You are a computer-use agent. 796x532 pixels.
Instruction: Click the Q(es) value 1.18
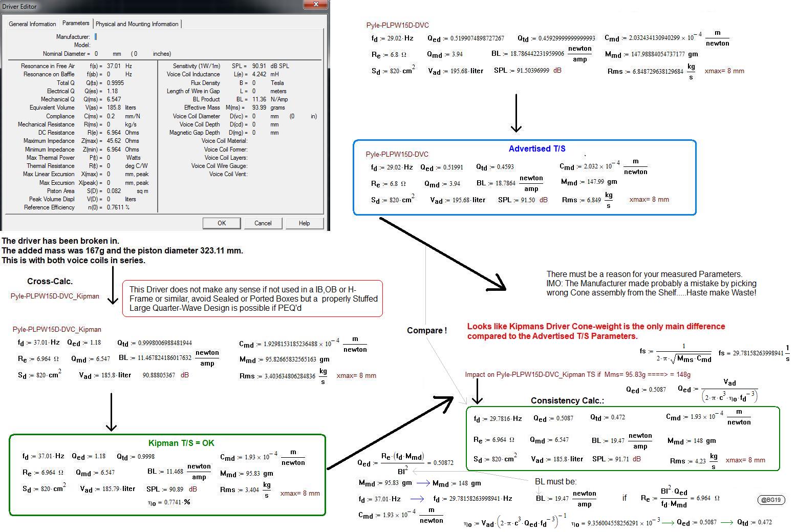tap(112, 91)
